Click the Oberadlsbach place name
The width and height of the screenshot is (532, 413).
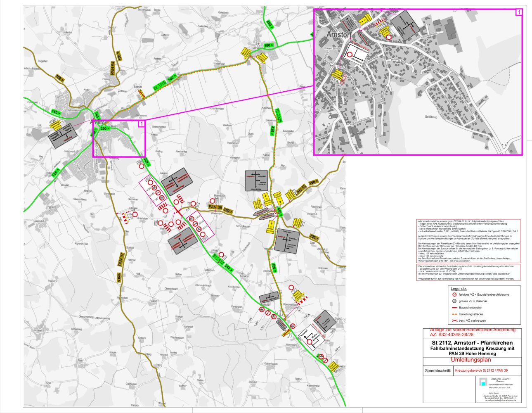[x=171, y=288]
